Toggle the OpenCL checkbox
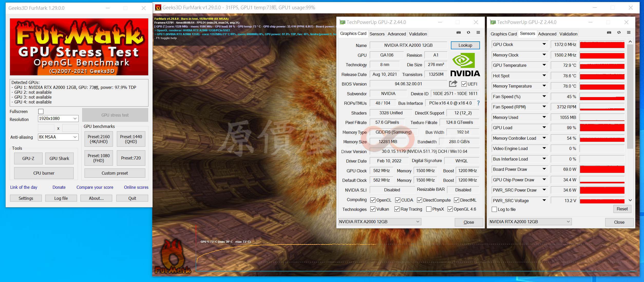This screenshot has width=644, height=282. tap(373, 200)
